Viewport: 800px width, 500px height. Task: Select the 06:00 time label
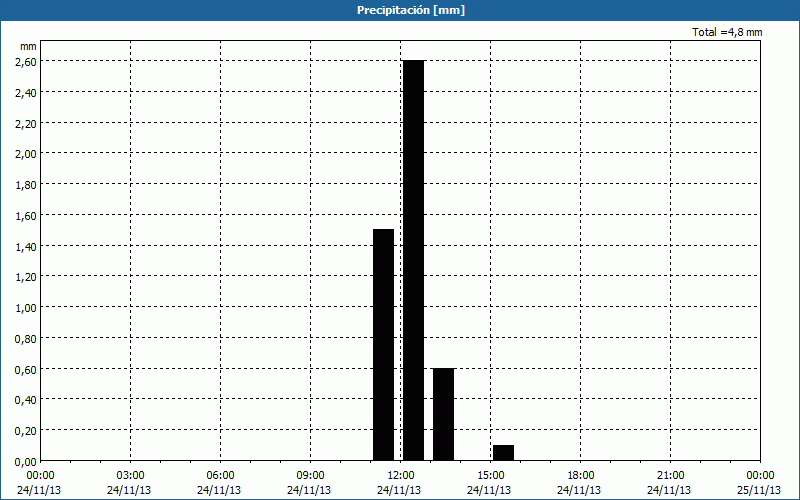(220, 476)
